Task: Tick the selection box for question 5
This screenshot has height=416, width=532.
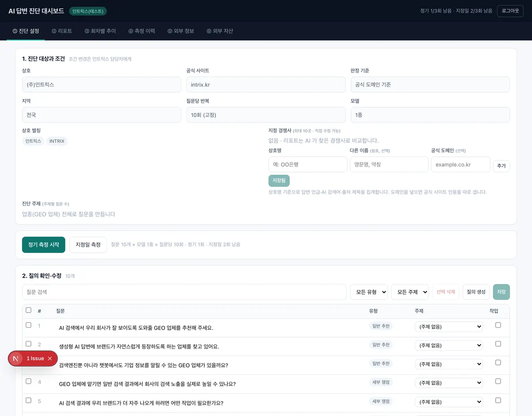Action: coord(28,400)
